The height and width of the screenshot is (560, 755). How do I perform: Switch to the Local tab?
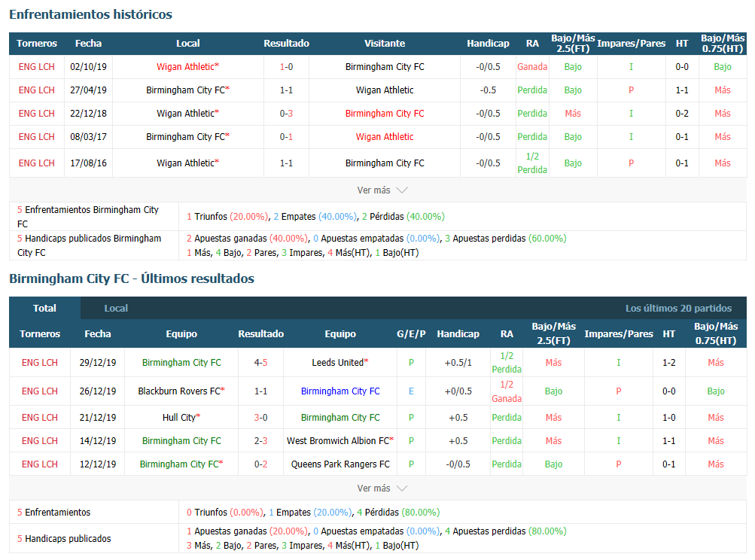(116, 308)
